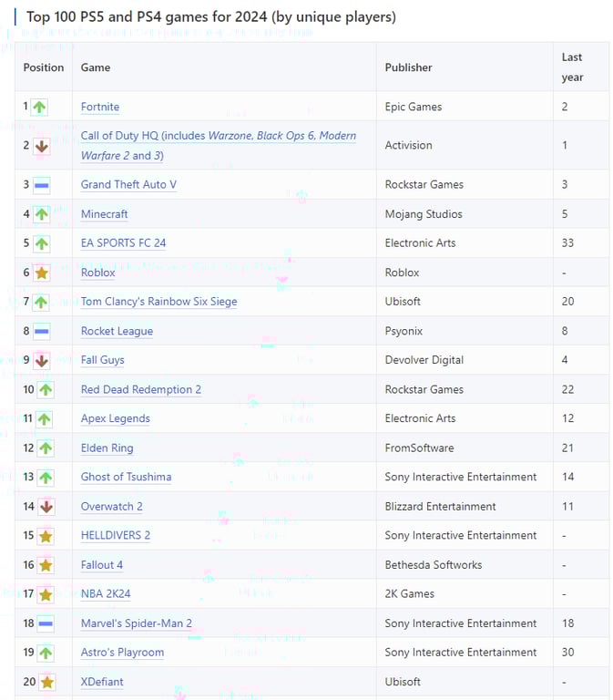613x700 pixels.
Task: Click the gold star next to HELLDIVERS 2
Action: [46, 536]
